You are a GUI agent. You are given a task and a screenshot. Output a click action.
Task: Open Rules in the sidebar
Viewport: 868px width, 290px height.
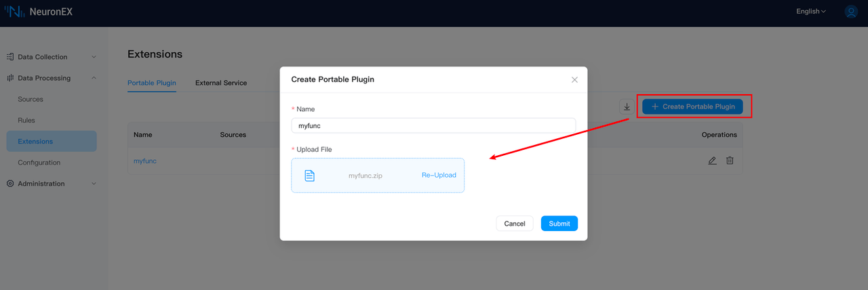[x=26, y=121]
